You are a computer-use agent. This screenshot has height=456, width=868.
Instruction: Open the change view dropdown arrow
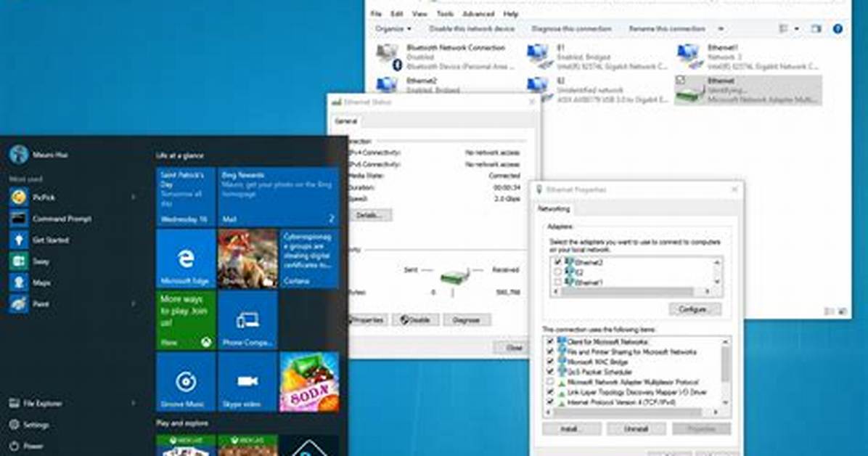coord(797,29)
